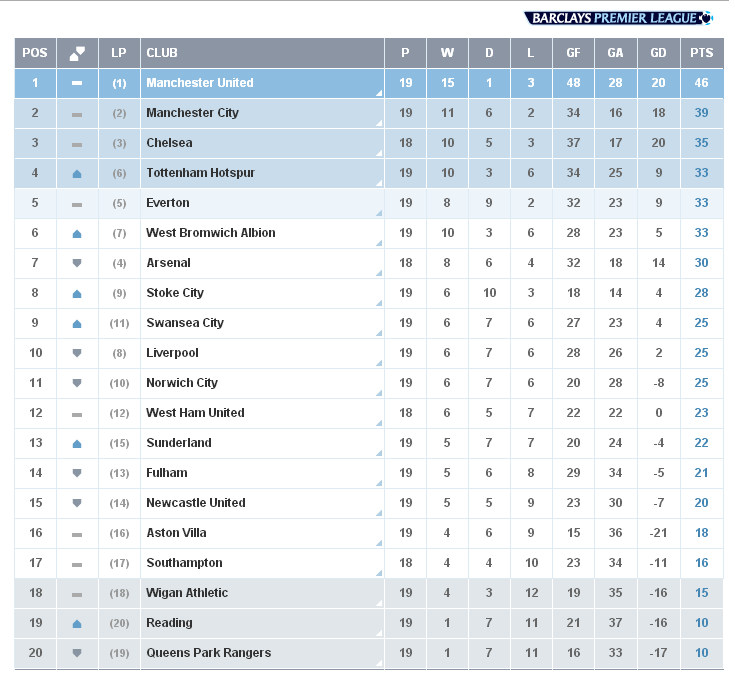Open the West Bromwich Albion club link
The width and height of the screenshot is (735, 682).
tap(211, 233)
